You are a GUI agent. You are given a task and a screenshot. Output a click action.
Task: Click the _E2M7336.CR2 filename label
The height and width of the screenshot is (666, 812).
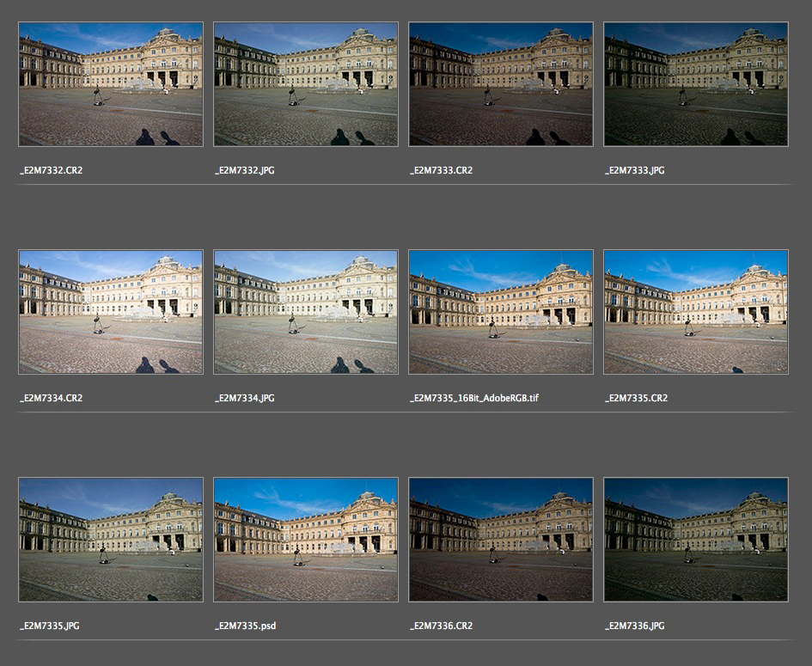[x=441, y=626]
